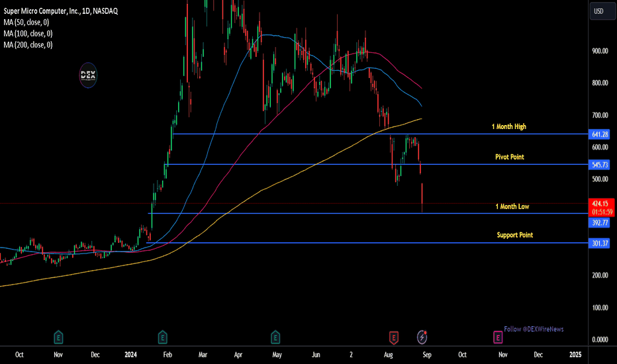Click 200.00 on the price axis
Viewport: 617px width, 364px height.
coord(600,275)
